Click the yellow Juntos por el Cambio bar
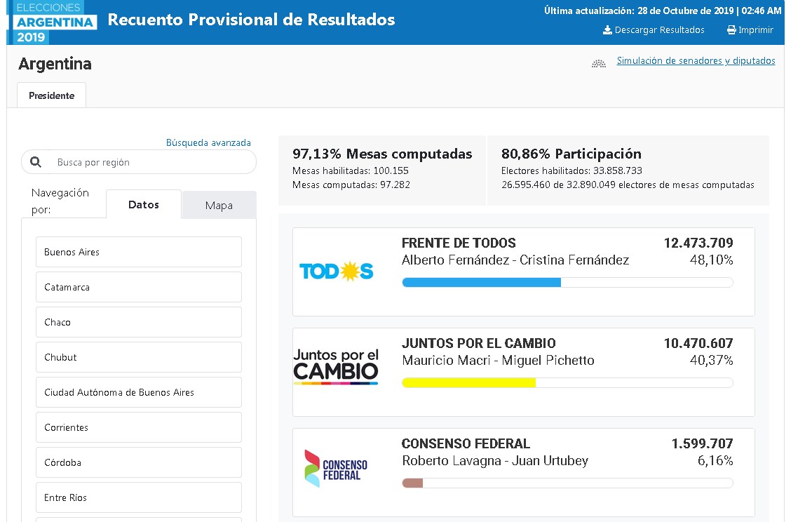This screenshot has width=812, height=522. pos(468,382)
